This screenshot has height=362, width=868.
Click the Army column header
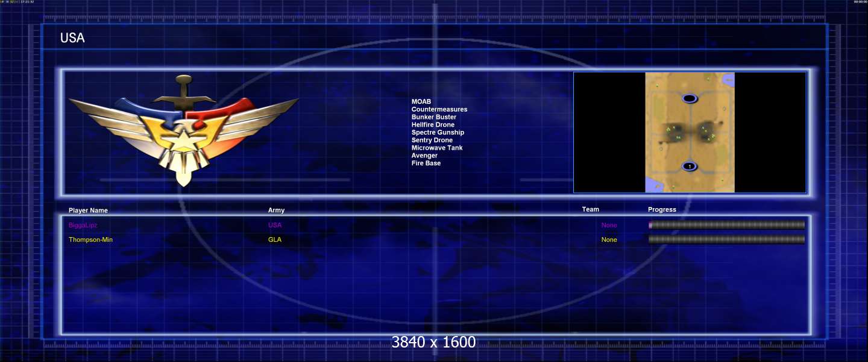(x=276, y=211)
